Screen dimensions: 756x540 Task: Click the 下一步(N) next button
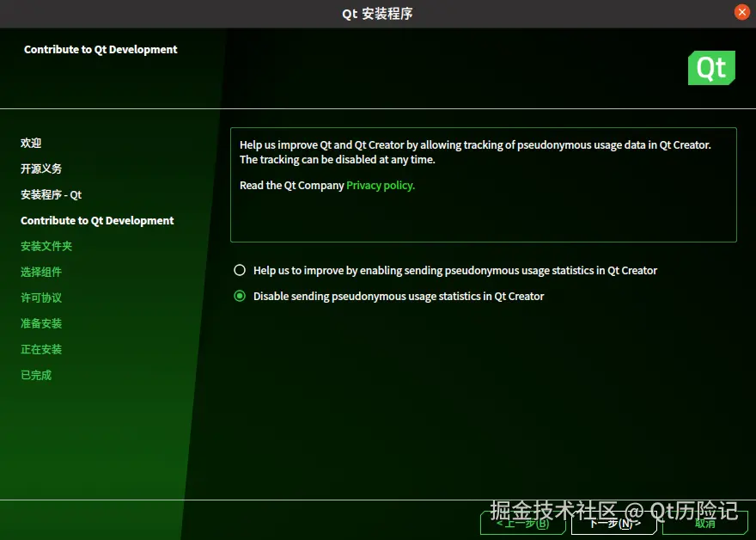(613, 523)
